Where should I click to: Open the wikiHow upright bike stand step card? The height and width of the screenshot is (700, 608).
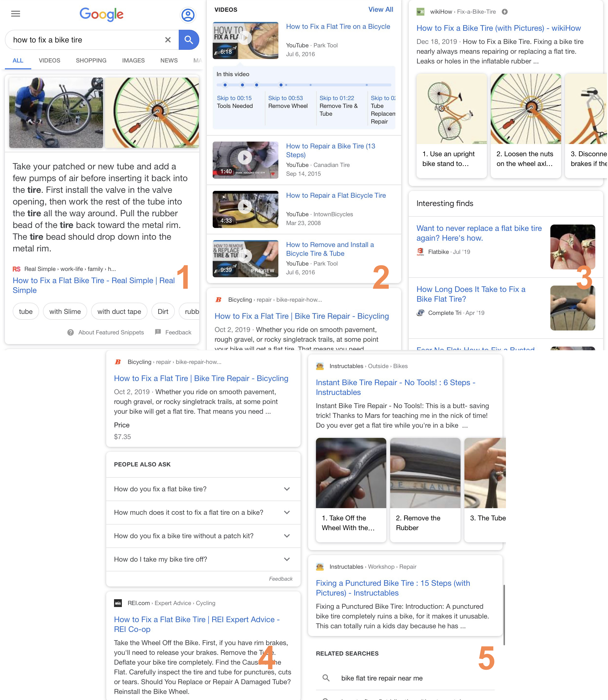point(451,125)
